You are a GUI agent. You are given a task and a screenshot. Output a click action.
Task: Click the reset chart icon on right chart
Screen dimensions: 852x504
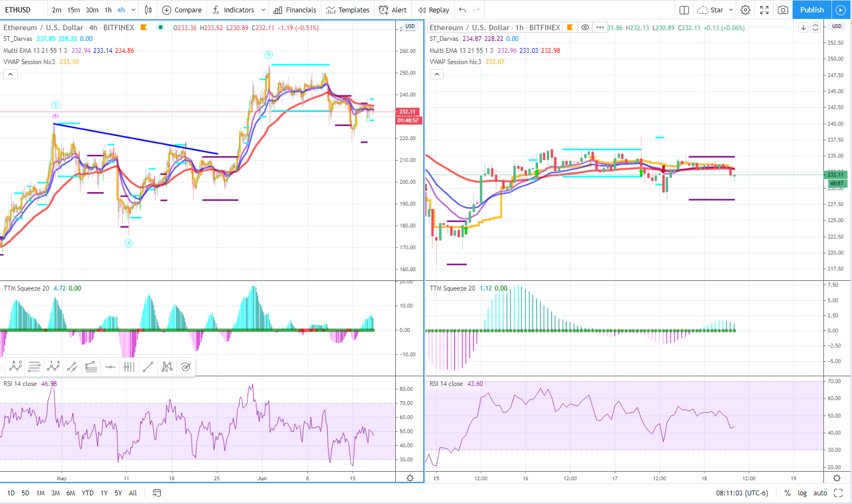coord(815,27)
